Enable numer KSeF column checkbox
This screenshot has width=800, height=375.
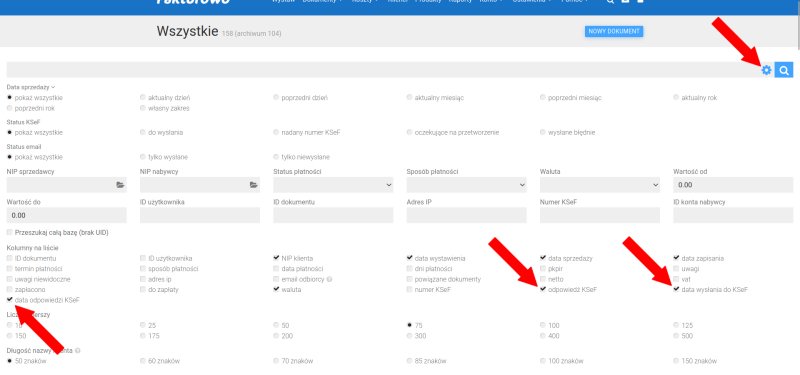(410, 289)
